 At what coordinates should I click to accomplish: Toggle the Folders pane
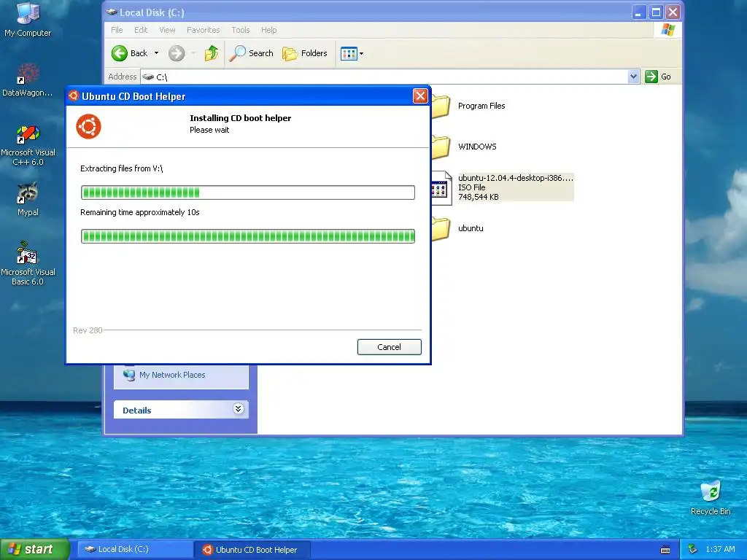point(304,53)
